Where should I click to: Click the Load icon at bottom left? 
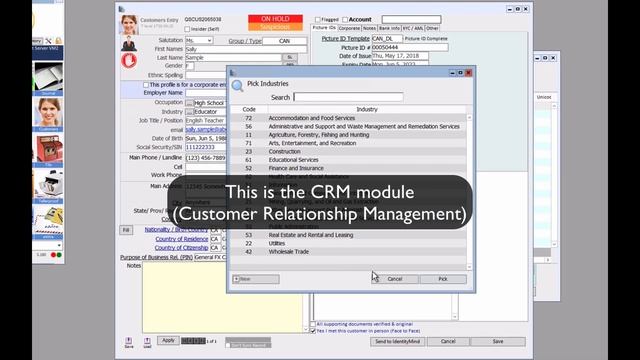click(147, 342)
